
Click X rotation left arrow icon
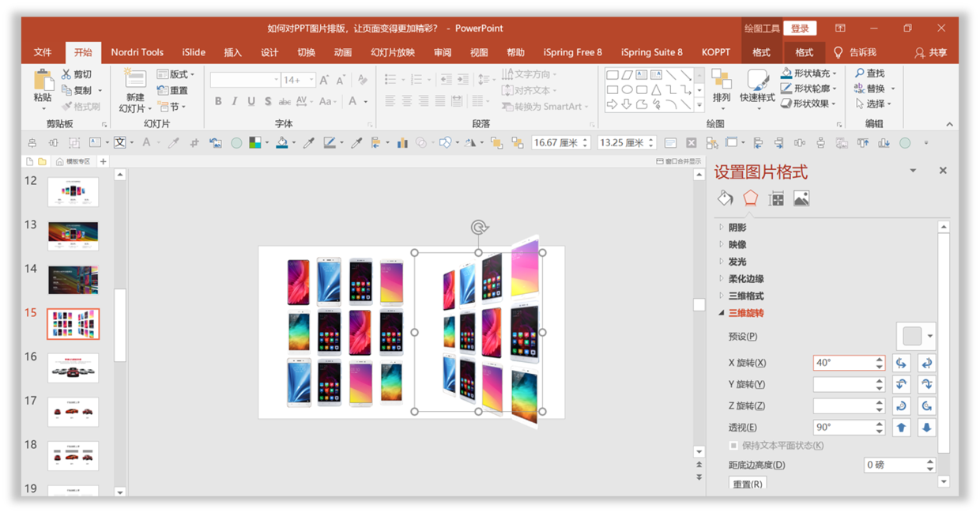coord(901,363)
